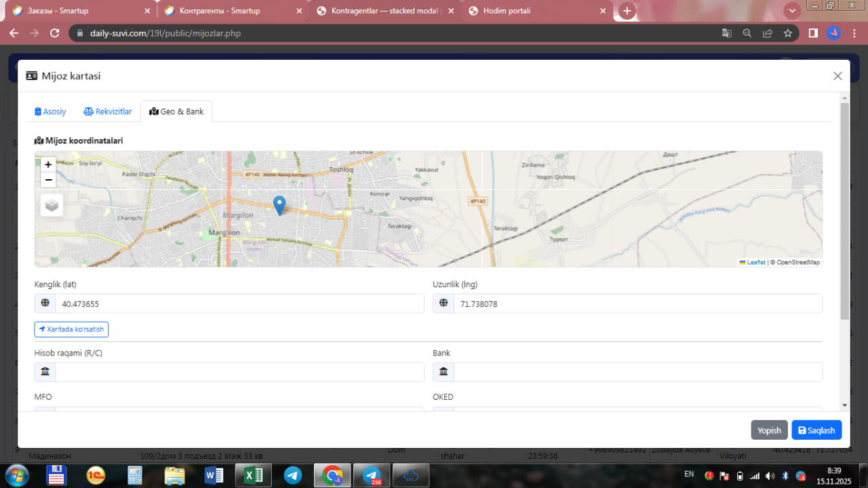Reload the current browser page
The height and width of the screenshot is (488, 868).
pyautogui.click(x=55, y=33)
